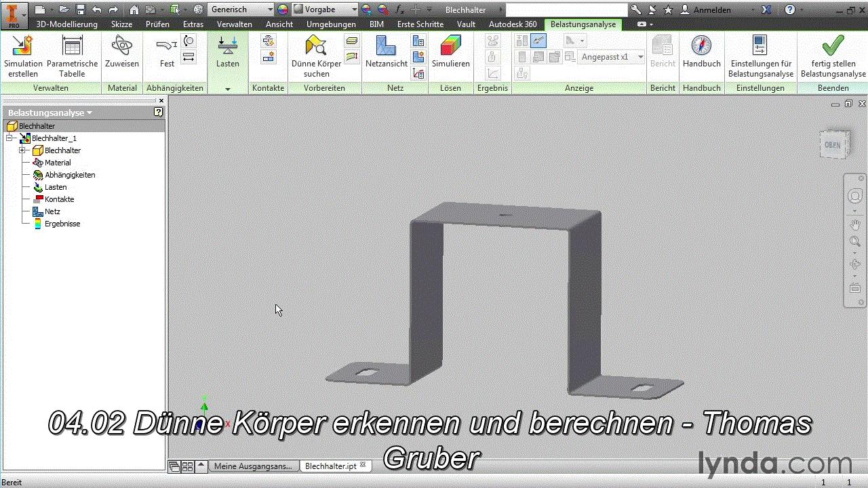868x488 pixels.
Task: Run the Simulieren command
Action: pyautogui.click(x=451, y=52)
